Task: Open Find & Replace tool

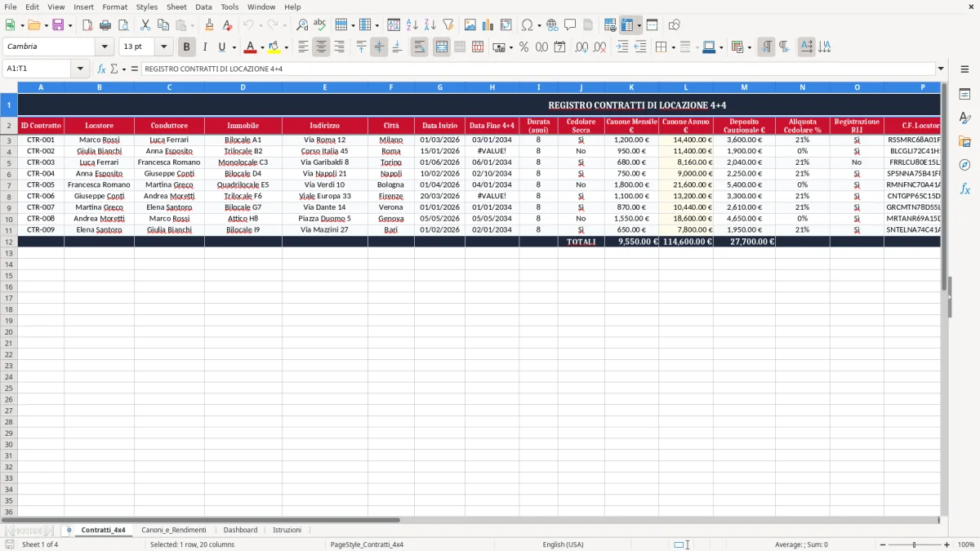Action: point(302,25)
